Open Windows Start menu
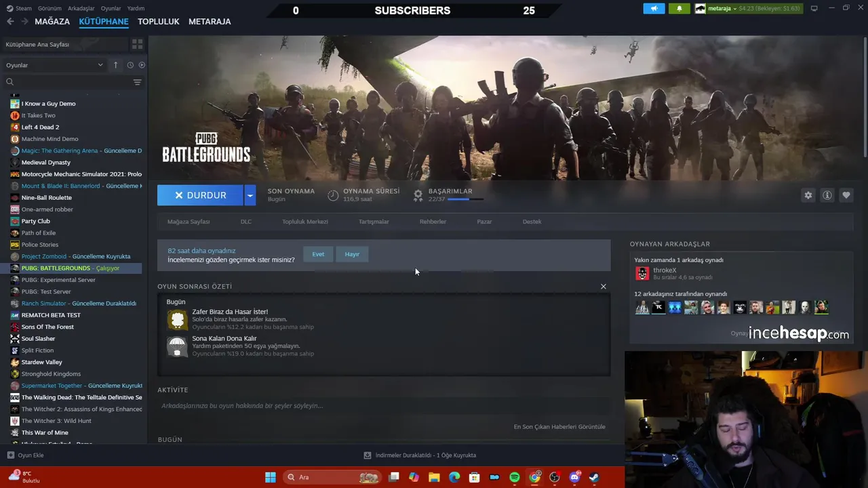 pos(271,477)
